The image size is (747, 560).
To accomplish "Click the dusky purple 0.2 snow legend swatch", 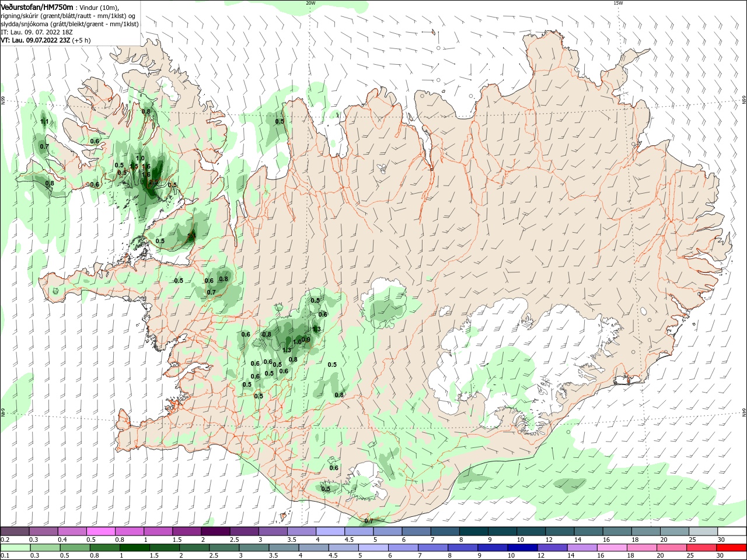I will (15, 531).
